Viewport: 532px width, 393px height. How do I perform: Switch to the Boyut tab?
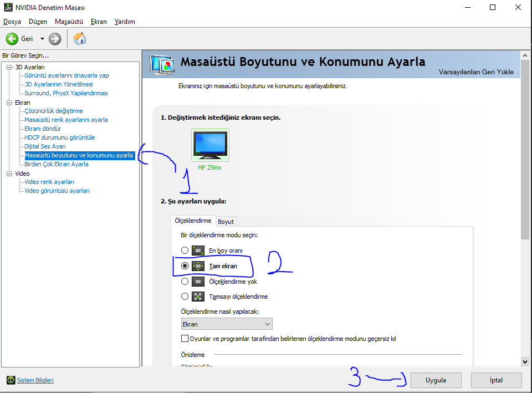point(226,222)
